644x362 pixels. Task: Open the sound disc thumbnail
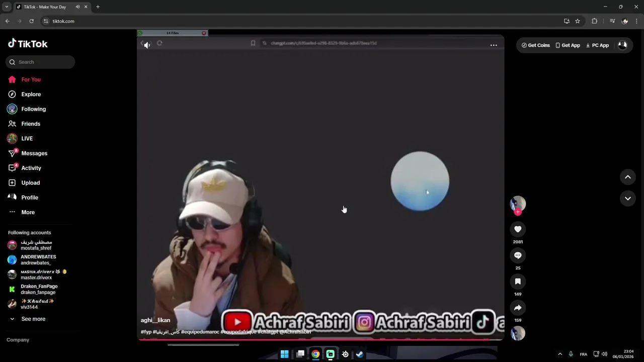pos(518,333)
